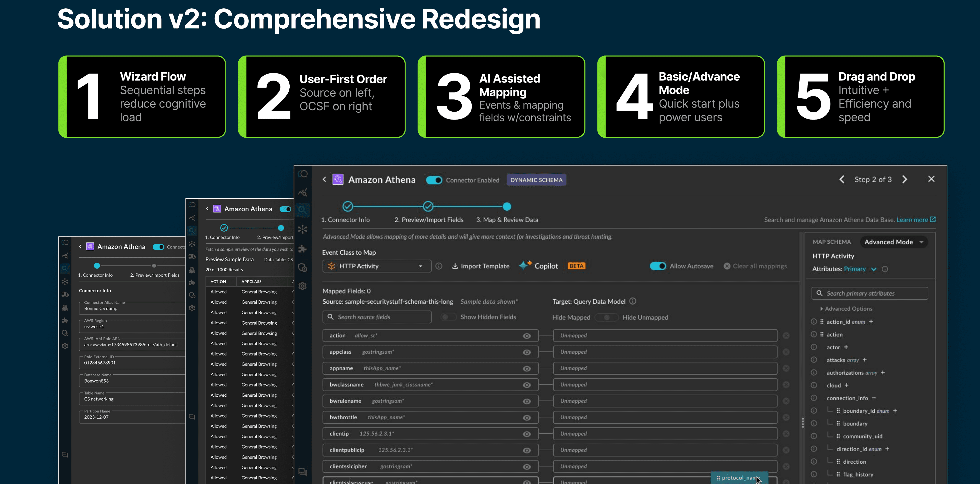Open the hub network icon in front window sidebar
Image resolution: width=980 pixels, height=484 pixels.
303,229
